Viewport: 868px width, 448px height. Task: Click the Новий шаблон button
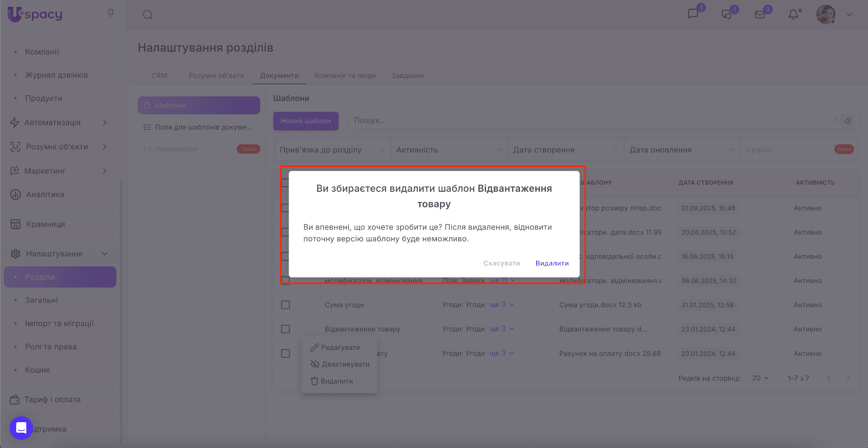pos(306,121)
